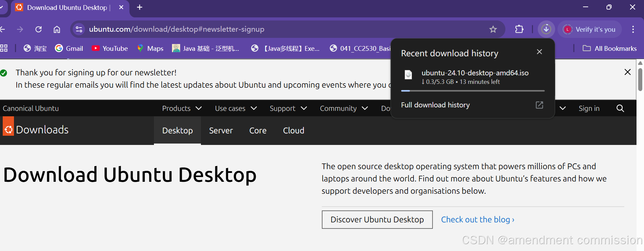
Task: Open the apps grid icon in bookmarks bar
Action: tap(4, 48)
